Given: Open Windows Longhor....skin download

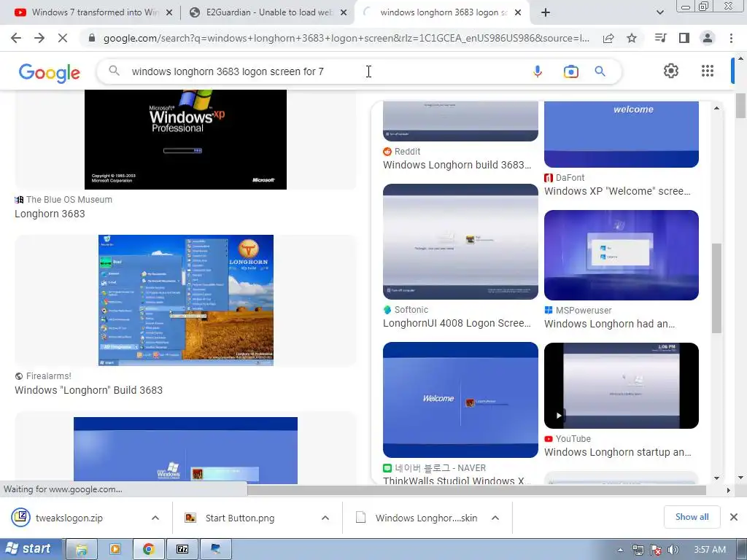Looking at the screenshot, I should (x=426, y=518).
